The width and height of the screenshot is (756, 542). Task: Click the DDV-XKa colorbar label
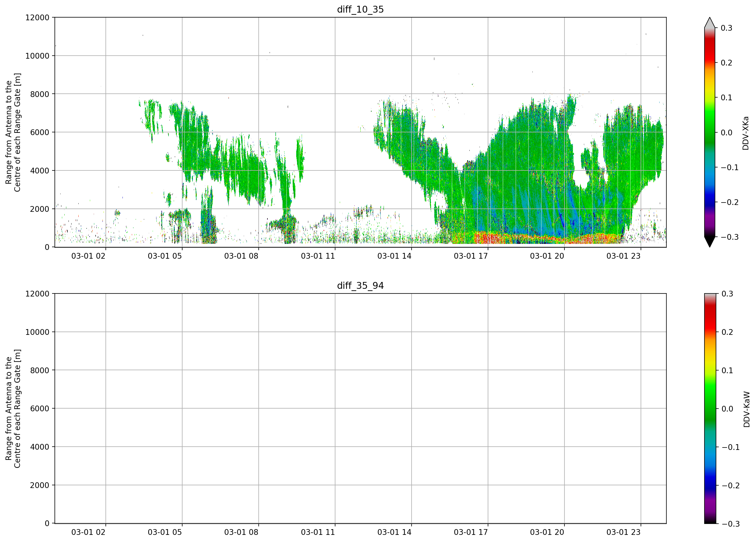746,133
